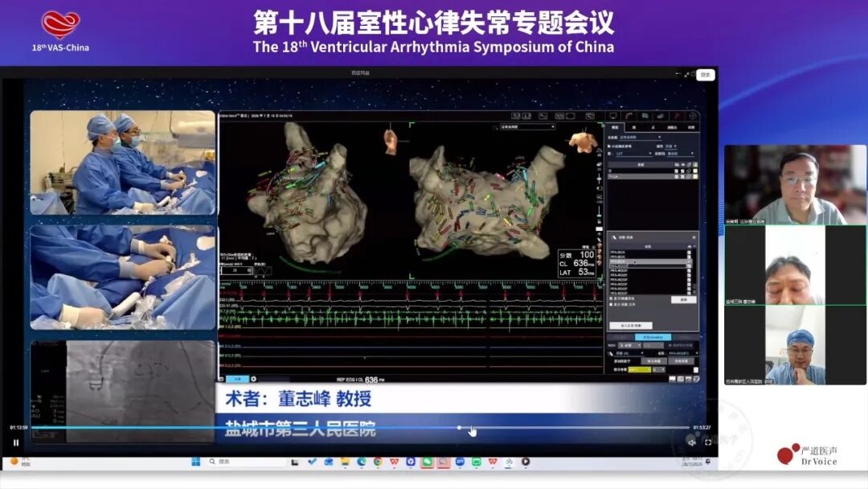Toggle the checkbox right of ROV dropdowns
This screenshot has height=489, width=868.
click(x=669, y=345)
